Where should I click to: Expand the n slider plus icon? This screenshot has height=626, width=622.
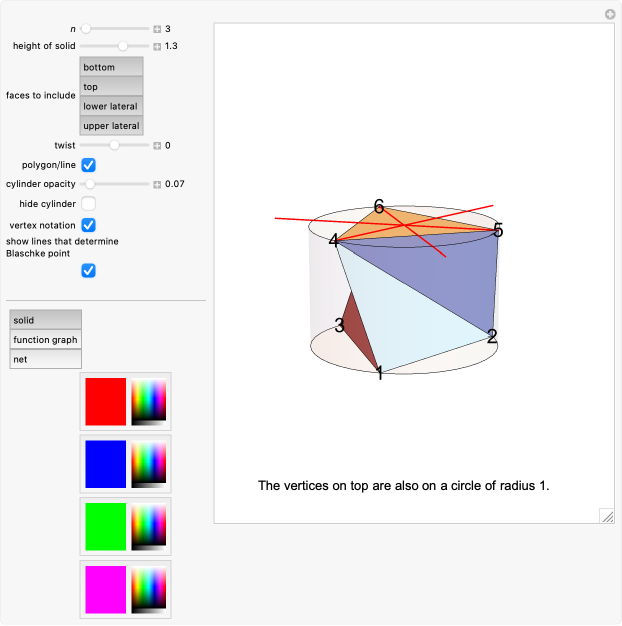tap(157, 29)
